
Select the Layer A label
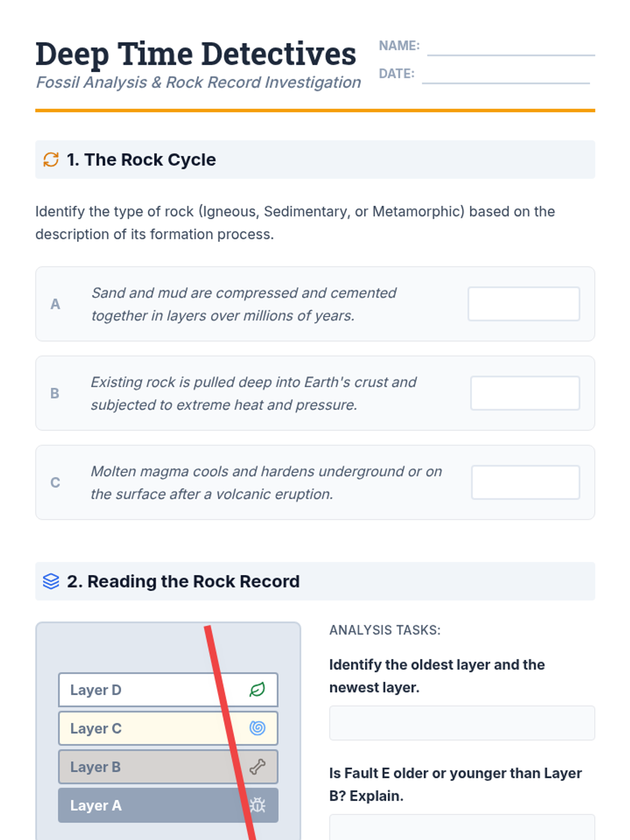[96, 805]
